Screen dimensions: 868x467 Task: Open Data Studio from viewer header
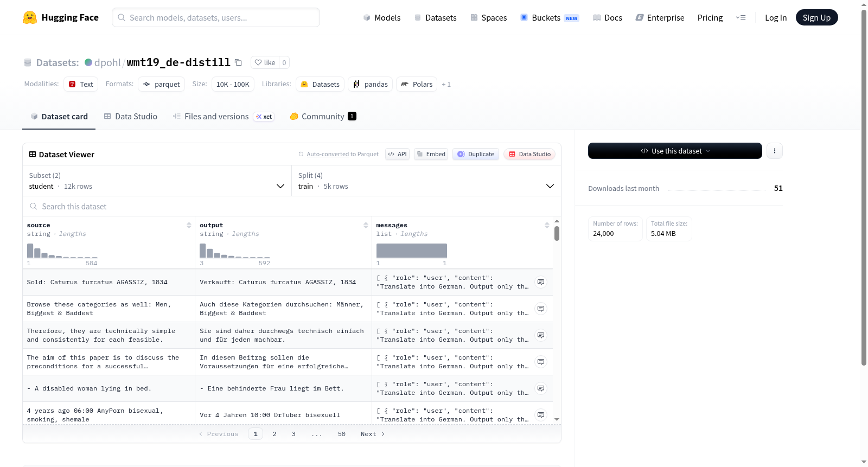529,154
